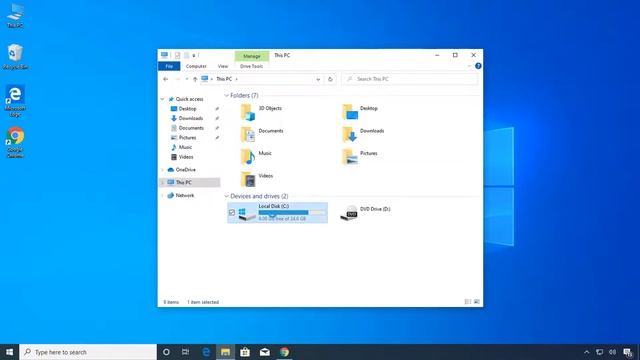Screen dimensions: 640x360
Task: Select the Recycle Bin desktop icon
Action: [x=15, y=57]
